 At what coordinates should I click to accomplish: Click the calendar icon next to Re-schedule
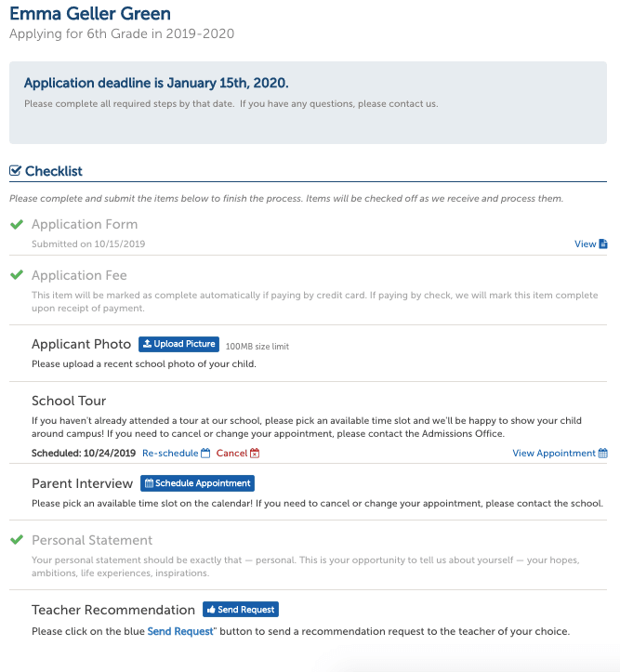click(206, 454)
